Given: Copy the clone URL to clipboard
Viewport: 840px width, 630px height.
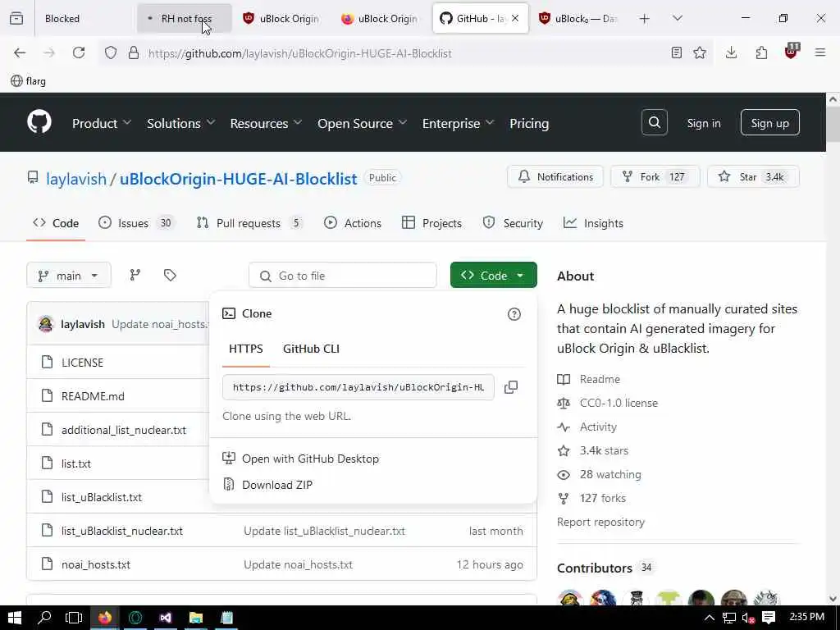Looking at the screenshot, I should coord(511,387).
